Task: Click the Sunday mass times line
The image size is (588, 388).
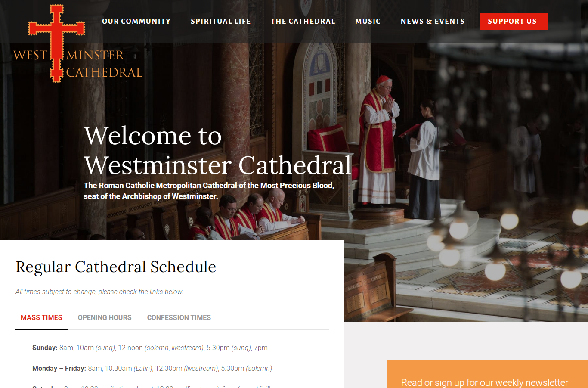Action: pyautogui.click(x=150, y=348)
